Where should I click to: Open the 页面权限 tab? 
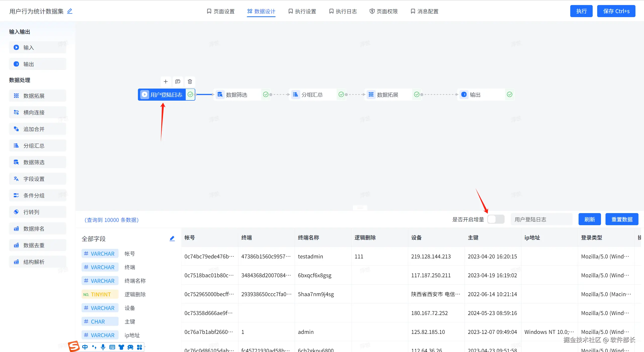click(384, 11)
